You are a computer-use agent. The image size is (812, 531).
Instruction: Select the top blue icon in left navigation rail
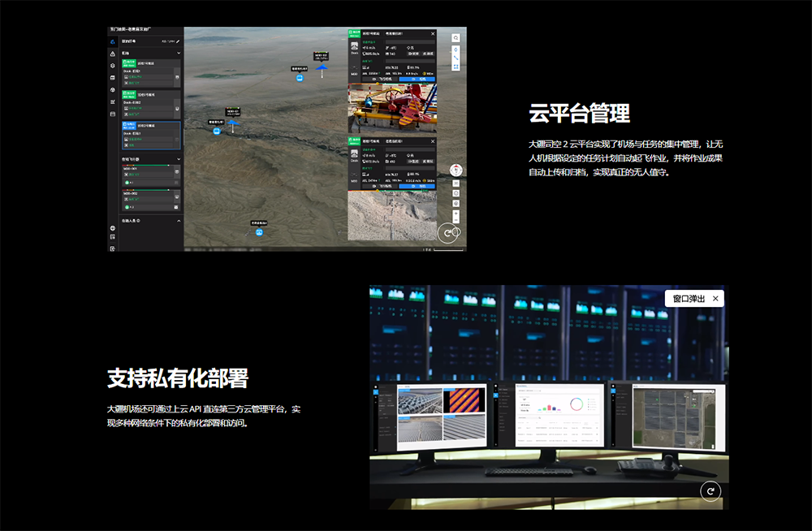pos(113,41)
